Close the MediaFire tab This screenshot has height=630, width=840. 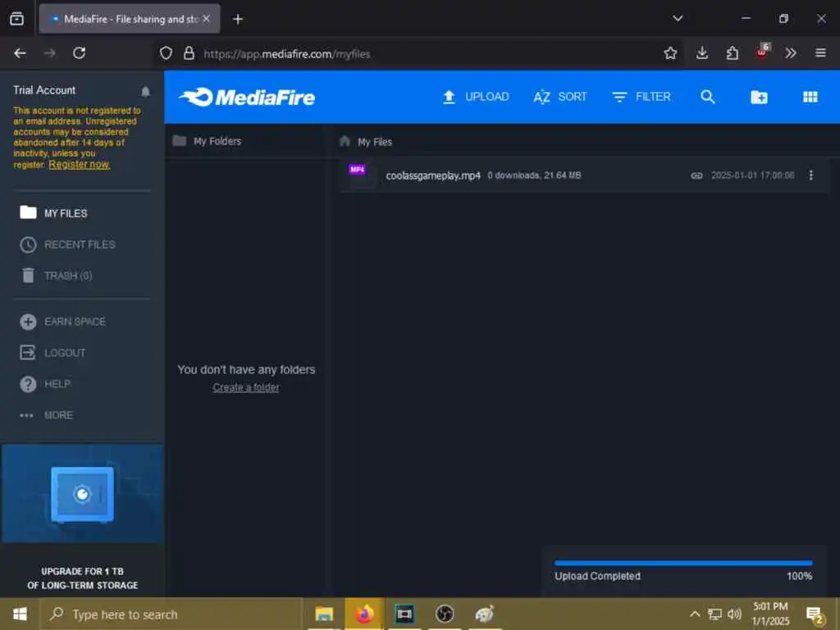tap(206, 19)
